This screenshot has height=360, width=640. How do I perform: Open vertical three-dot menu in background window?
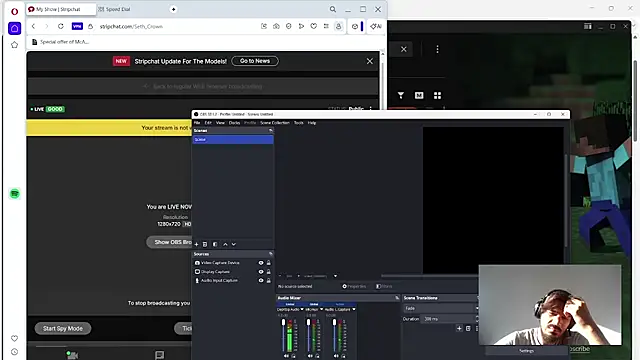coord(438,49)
